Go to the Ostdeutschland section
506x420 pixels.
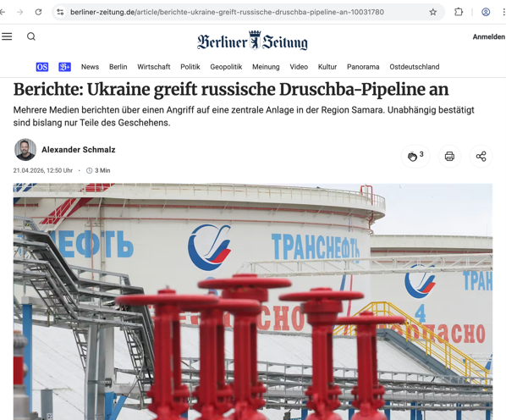point(415,67)
